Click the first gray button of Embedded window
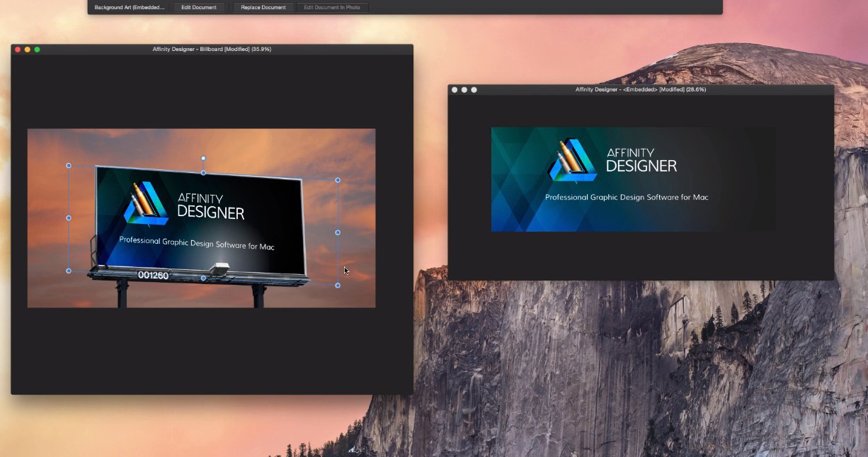The width and height of the screenshot is (868, 457). pos(455,90)
